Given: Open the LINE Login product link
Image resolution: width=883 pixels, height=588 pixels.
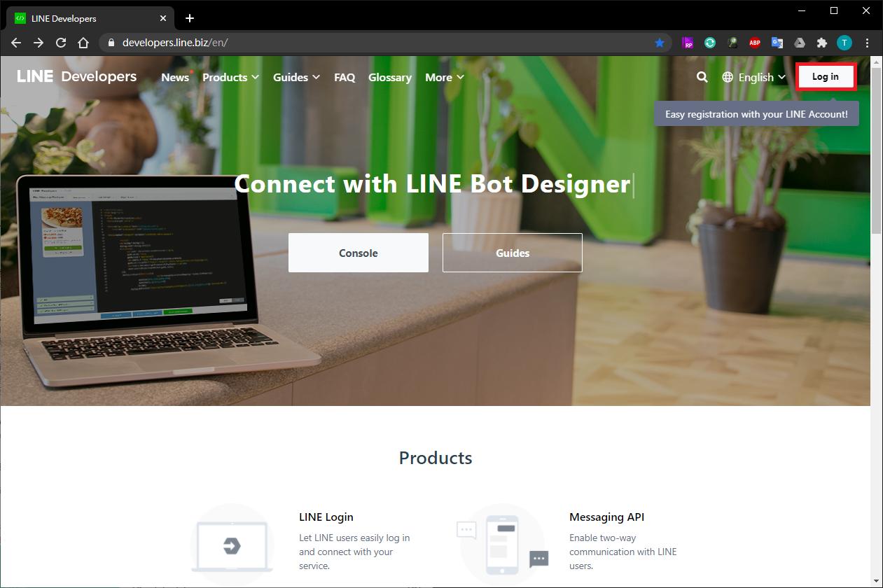Looking at the screenshot, I should (326, 517).
